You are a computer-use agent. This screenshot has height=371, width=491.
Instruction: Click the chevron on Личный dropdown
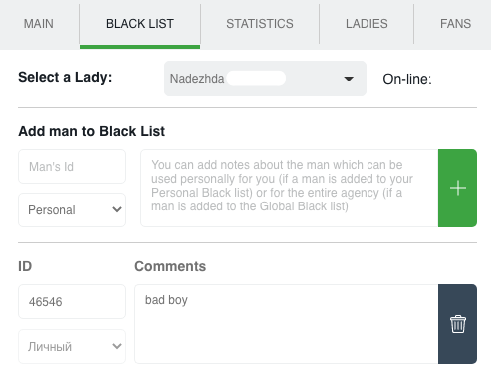point(117,346)
